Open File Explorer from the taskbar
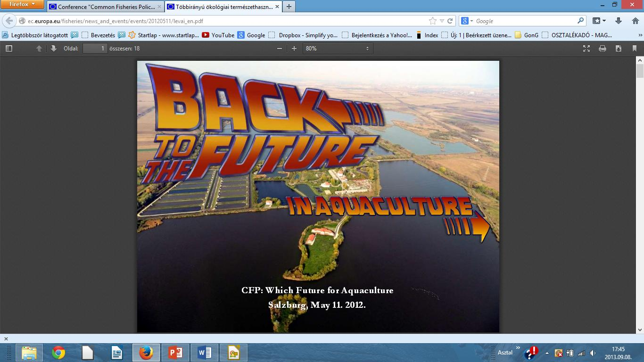The height and width of the screenshot is (362, 644). pos(29,353)
